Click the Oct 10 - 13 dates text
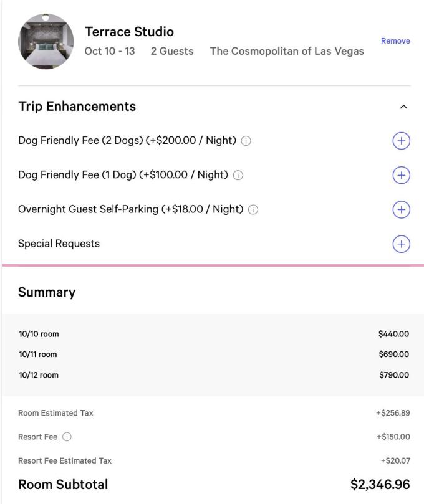 pyautogui.click(x=110, y=51)
